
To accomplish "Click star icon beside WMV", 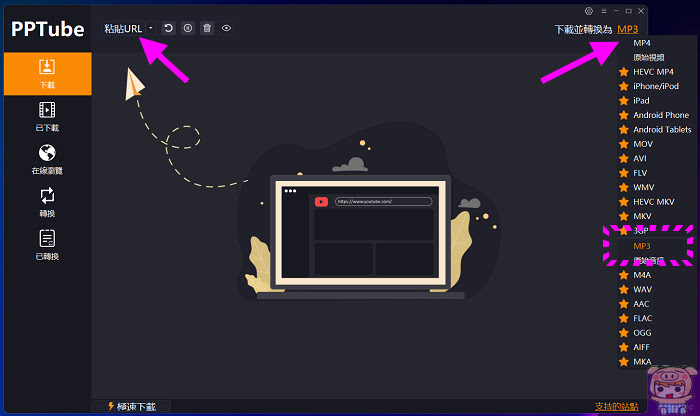I will tap(624, 187).
